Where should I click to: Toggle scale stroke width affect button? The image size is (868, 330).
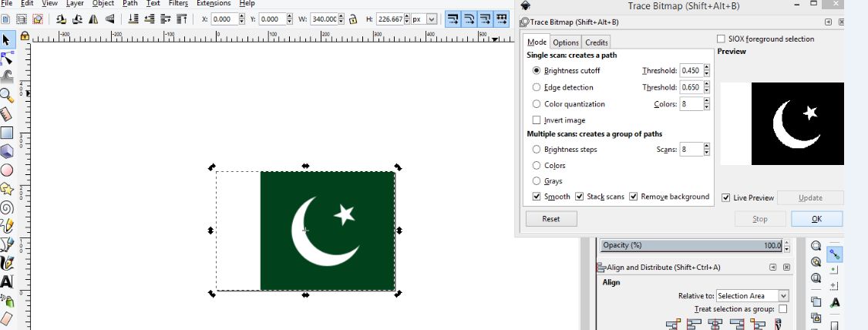[453, 19]
